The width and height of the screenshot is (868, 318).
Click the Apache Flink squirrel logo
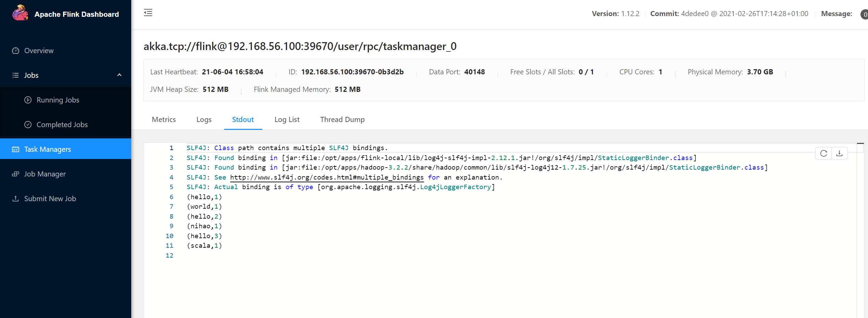[21, 13]
